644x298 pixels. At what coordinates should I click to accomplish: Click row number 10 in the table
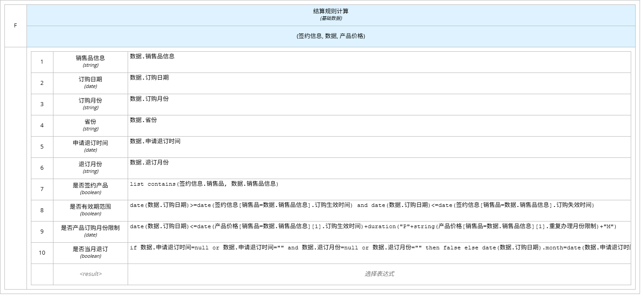[42, 252]
